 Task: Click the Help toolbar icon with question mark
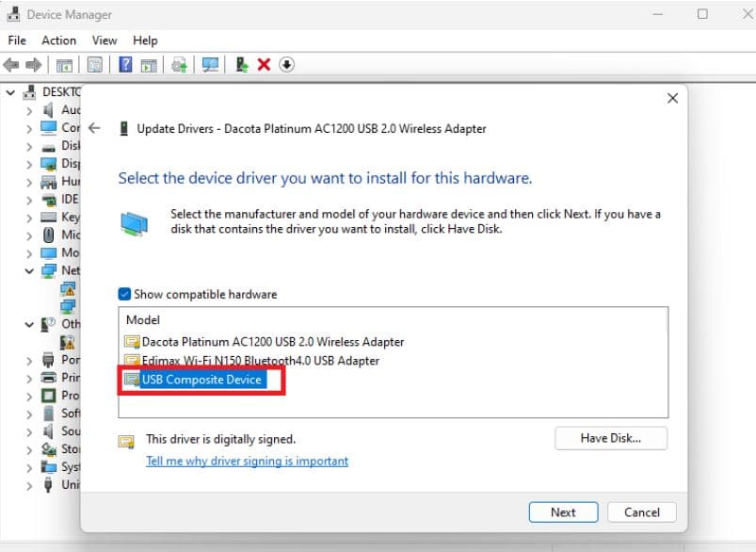[125, 64]
